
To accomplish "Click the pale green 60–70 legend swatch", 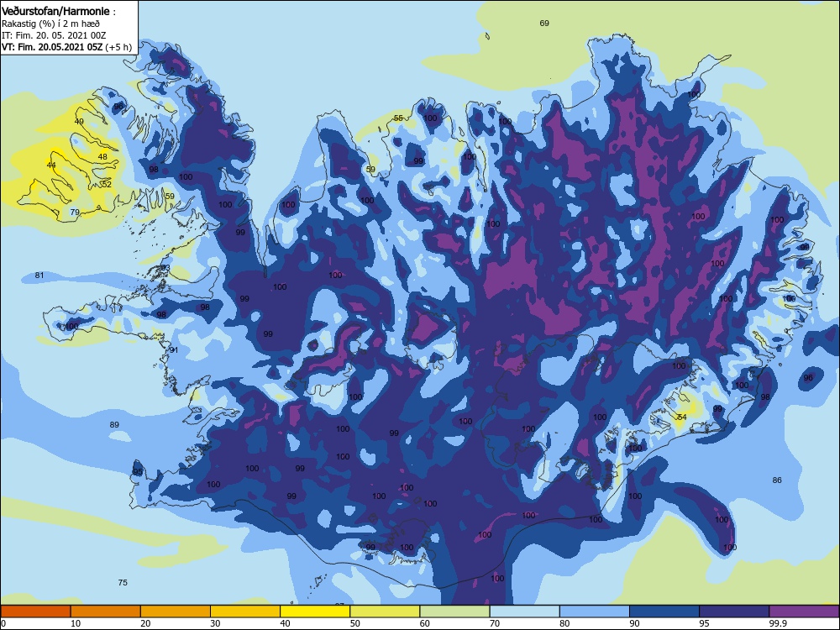I will coord(454,612).
